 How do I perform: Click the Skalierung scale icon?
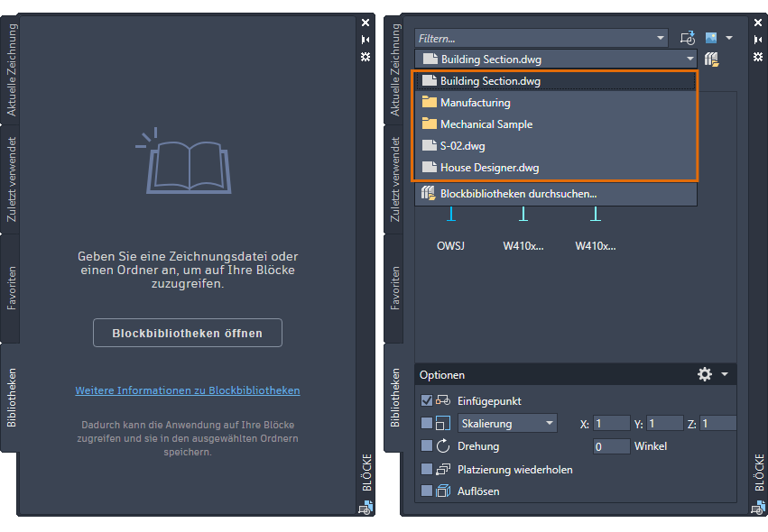(443, 423)
